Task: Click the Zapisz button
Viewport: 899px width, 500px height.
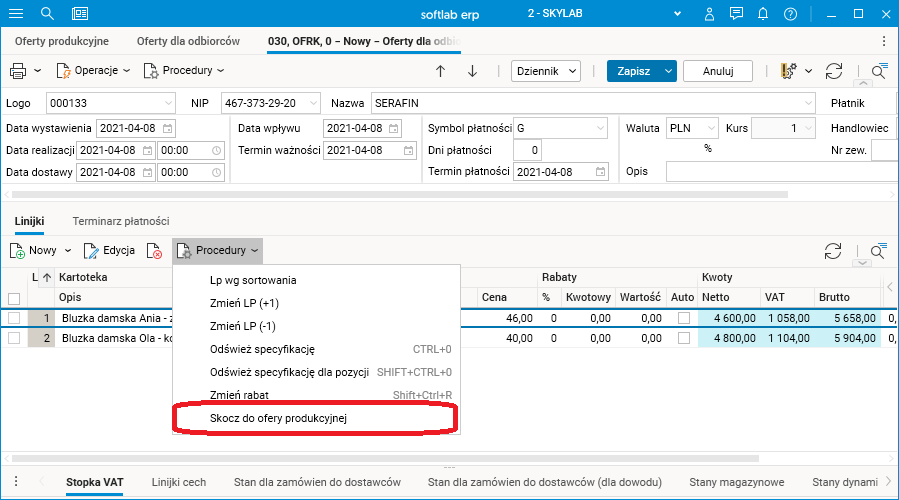Action: point(634,71)
